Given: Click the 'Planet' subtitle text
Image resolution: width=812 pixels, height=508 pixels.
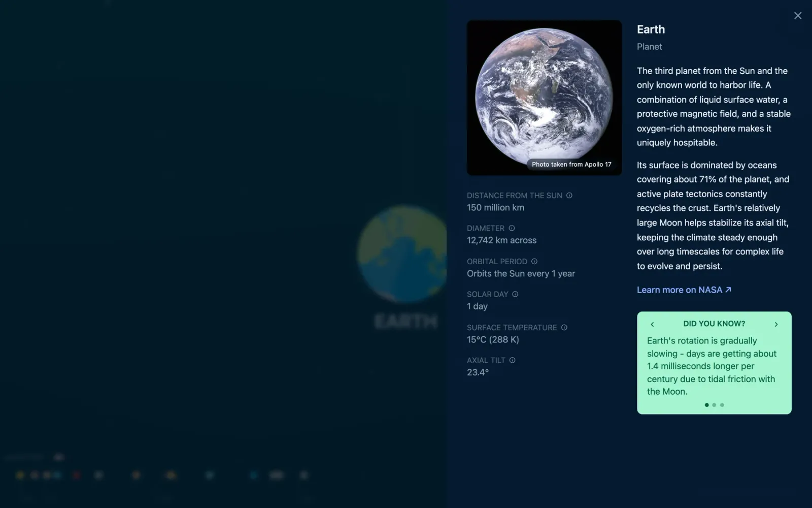Looking at the screenshot, I should [x=649, y=47].
